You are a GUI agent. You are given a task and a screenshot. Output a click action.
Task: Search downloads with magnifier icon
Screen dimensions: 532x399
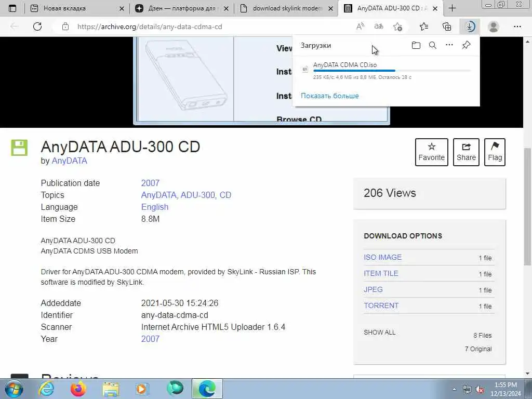point(433,45)
